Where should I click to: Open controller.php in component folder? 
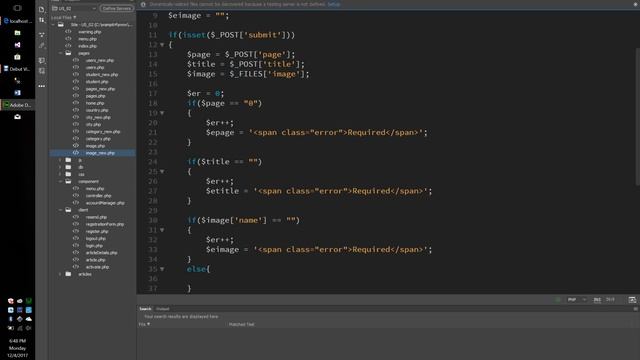(98, 196)
